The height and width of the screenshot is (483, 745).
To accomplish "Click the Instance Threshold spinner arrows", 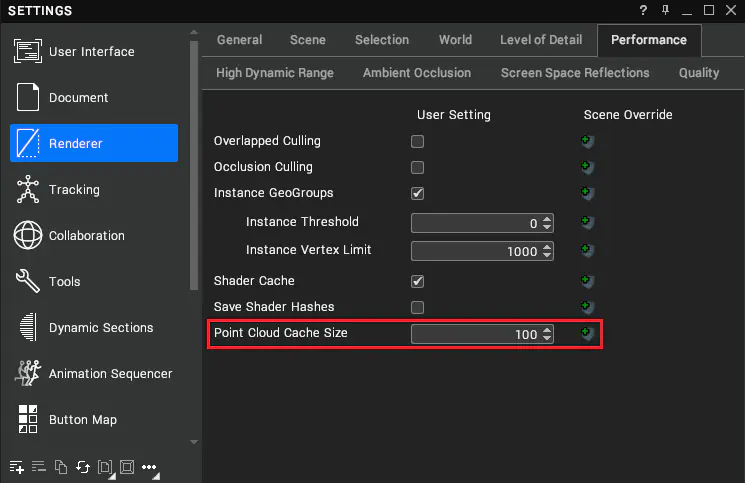I will (547, 223).
